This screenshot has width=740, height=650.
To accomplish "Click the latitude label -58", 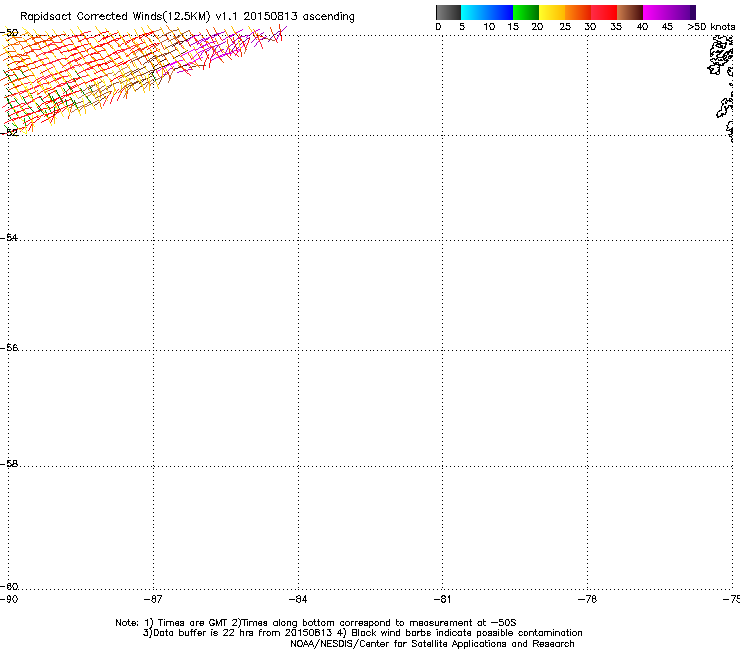I will (x=9, y=464).
